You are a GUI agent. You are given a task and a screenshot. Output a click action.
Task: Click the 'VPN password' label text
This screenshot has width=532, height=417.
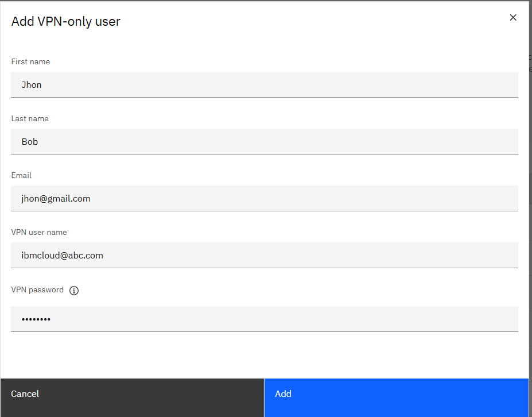point(37,289)
